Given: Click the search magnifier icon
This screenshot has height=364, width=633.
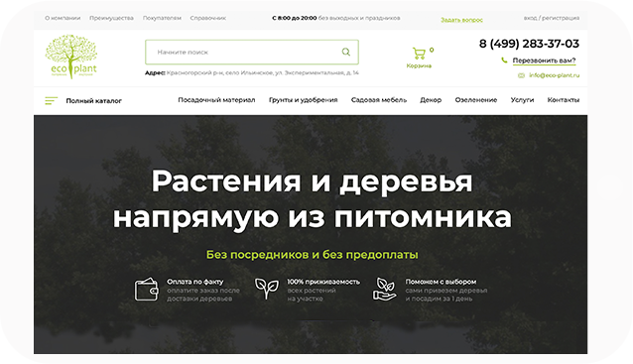Looking at the screenshot, I should coord(346,52).
